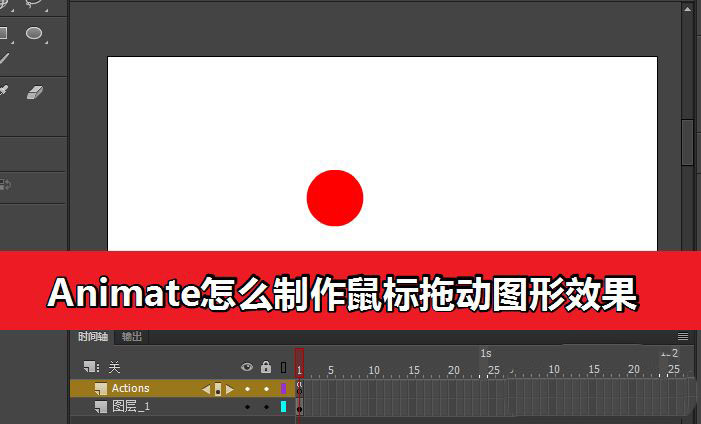Click the layer view icon beside 关
This screenshot has height=424, width=701.
[91, 367]
